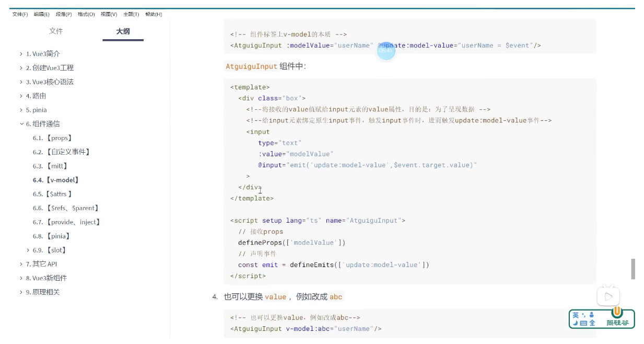Image resolution: width=644 pixels, height=344 pixels.
Task: Open the 段落(P) menu
Action: pos(64,14)
